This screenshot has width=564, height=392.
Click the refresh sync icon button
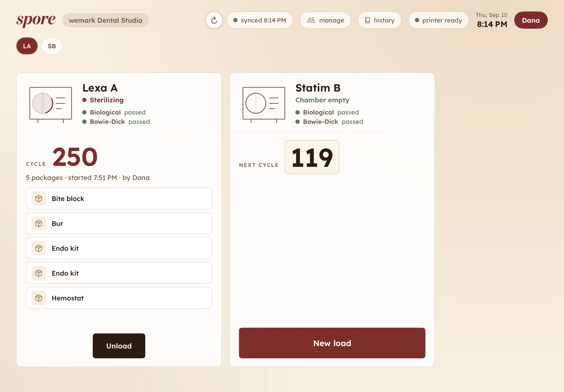coord(214,20)
